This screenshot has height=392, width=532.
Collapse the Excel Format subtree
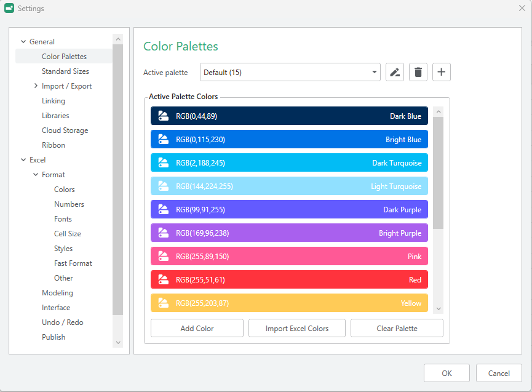click(36, 175)
